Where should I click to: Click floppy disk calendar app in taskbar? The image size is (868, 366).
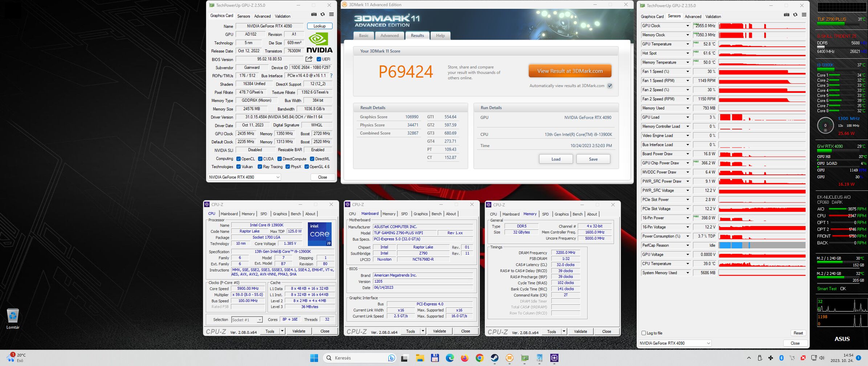(435, 358)
